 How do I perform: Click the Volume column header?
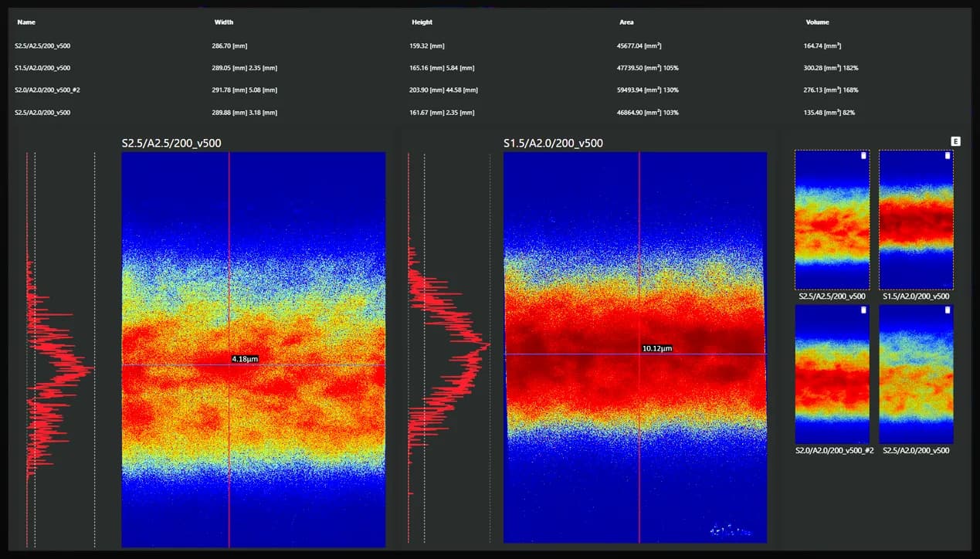(817, 22)
